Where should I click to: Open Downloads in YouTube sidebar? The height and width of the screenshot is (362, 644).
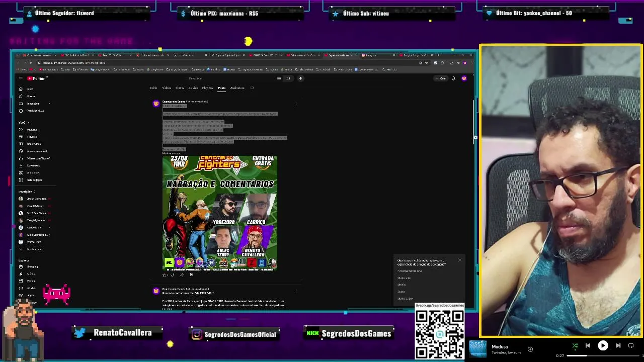(x=33, y=165)
